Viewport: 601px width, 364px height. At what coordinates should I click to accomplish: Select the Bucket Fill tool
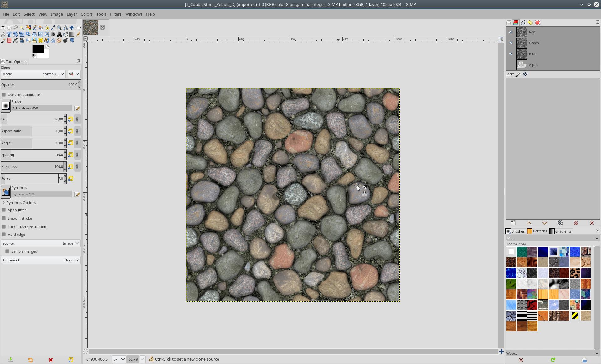66,34
